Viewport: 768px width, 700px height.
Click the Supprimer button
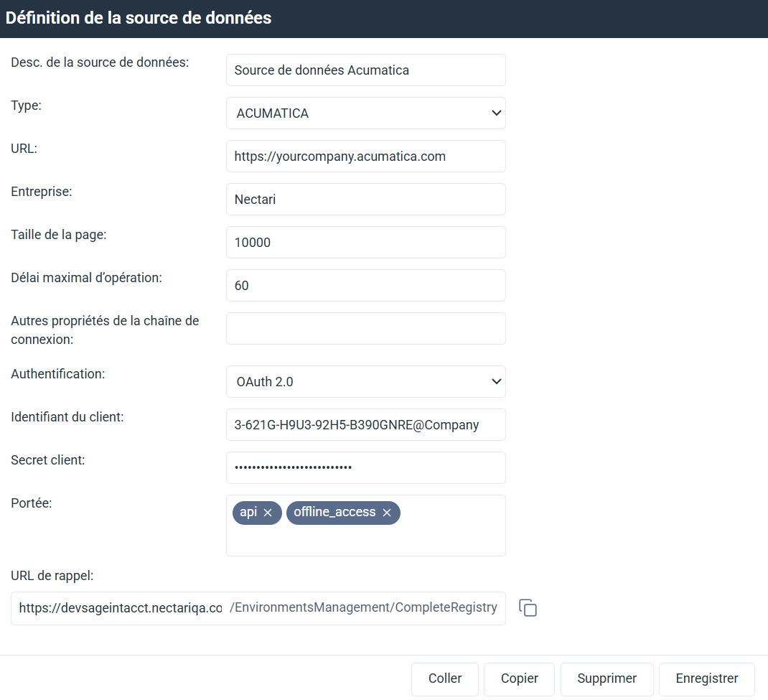pos(607,679)
